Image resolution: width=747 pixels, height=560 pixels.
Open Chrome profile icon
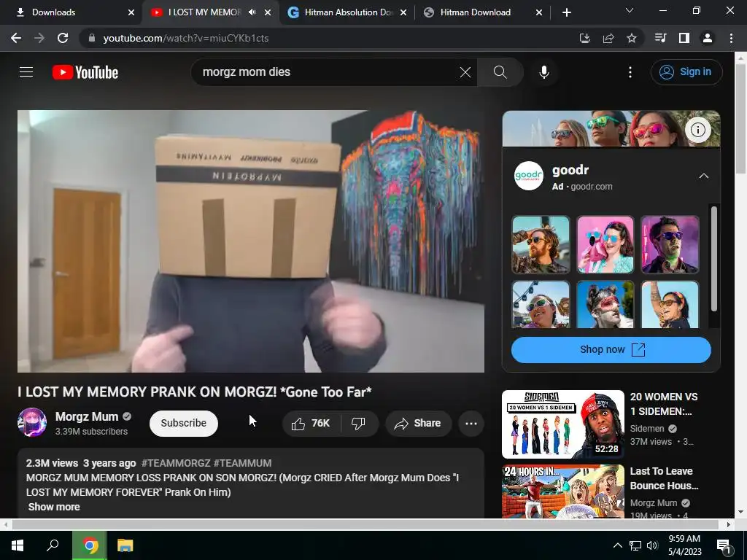coord(708,38)
